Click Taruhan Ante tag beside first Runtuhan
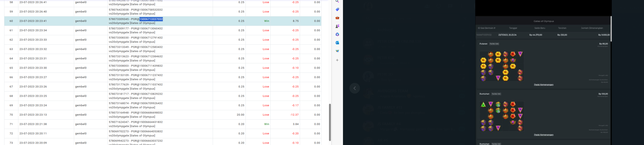The height and width of the screenshot is (145, 644). tap(496, 94)
